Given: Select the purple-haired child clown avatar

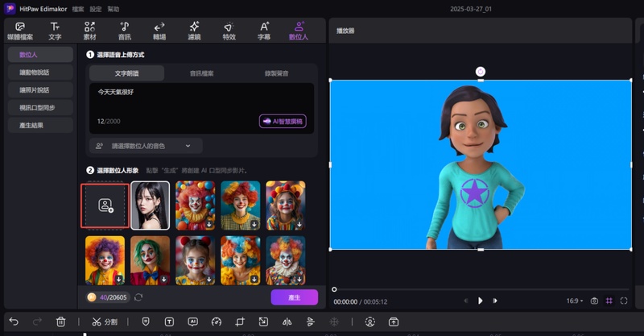Looking at the screenshot, I should [x=105, y=260].
